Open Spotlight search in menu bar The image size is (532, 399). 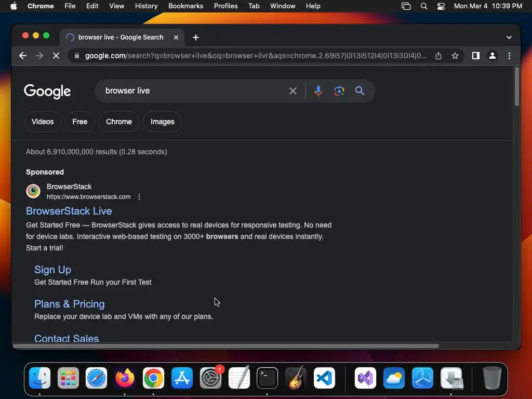point(424,6)
